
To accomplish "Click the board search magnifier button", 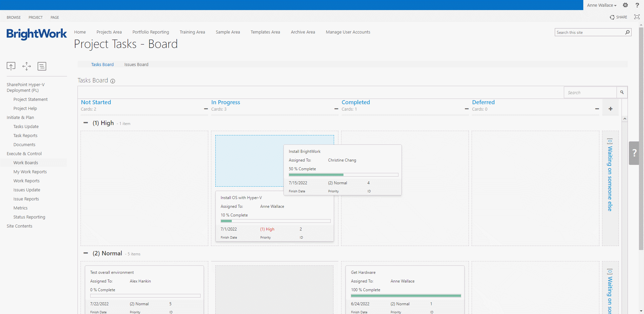I will [x=622, y=92].
